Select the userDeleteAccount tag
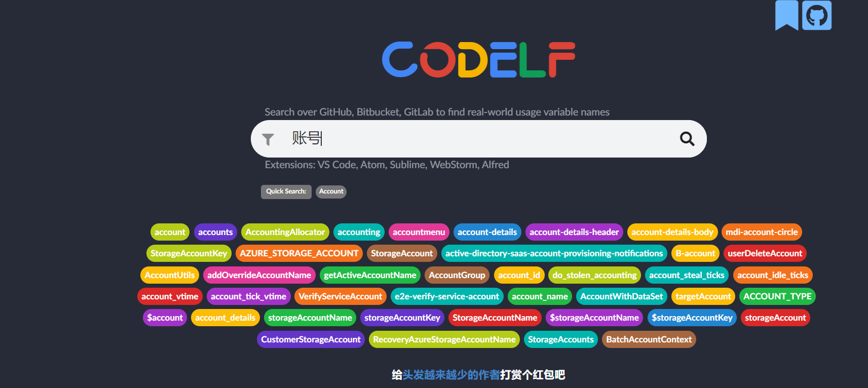Screen dimensions: 868x388 click(765, 253)
